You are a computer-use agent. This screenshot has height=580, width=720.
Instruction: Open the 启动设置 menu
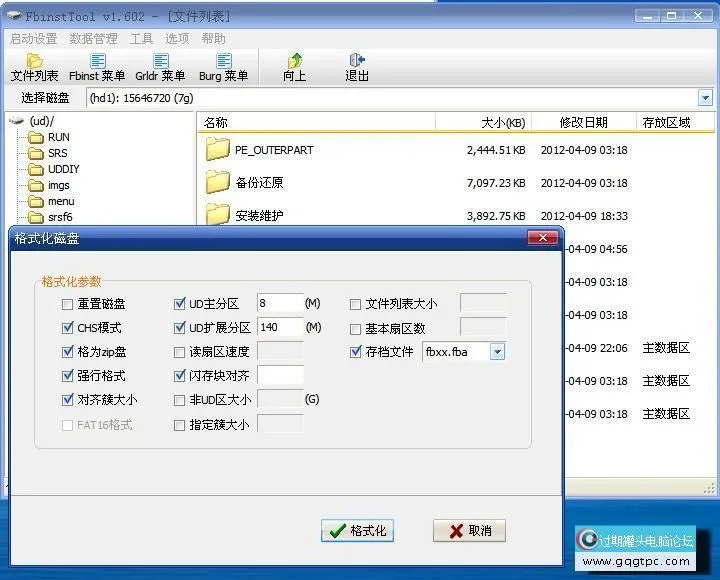click(x=34, y=39)
